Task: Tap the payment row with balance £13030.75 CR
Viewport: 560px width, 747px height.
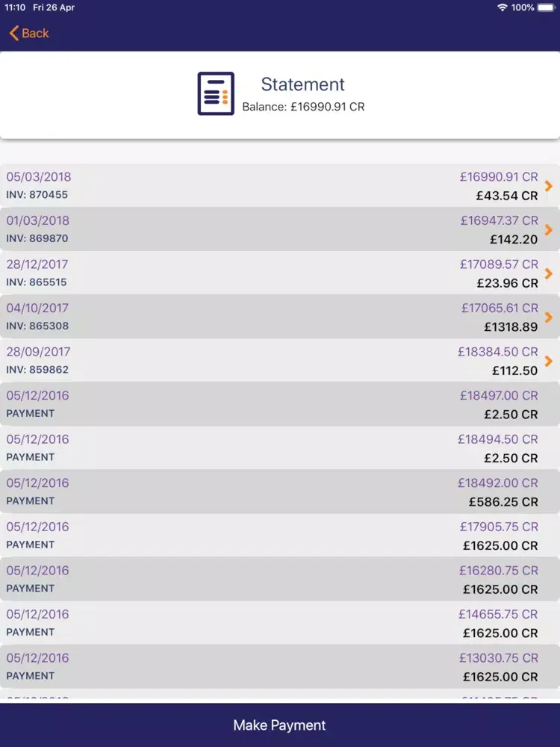Action: (279, 666)
